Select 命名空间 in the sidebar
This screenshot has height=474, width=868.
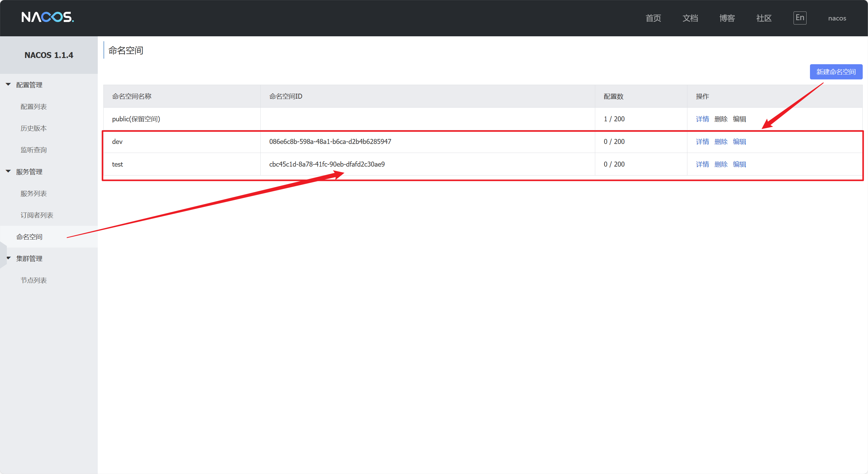(29, 237)
